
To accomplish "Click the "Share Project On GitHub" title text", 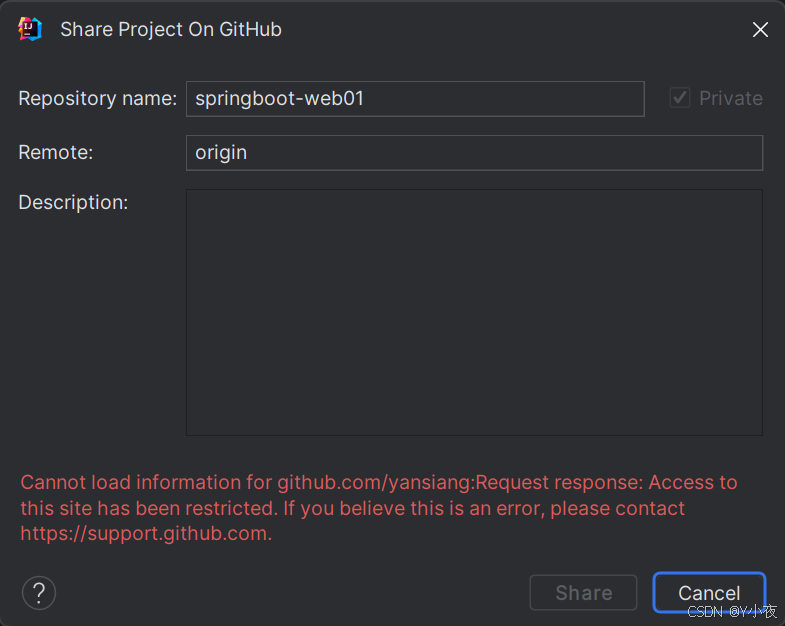I will click(171, 30).
